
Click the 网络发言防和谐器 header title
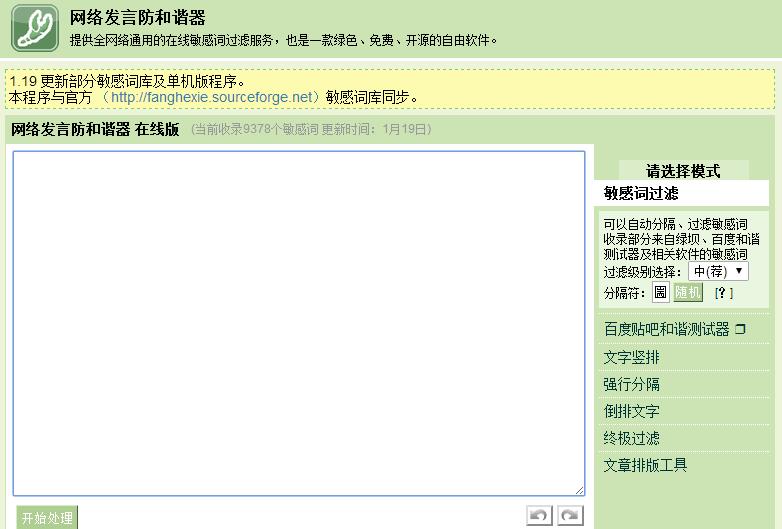tap(138, 18)
